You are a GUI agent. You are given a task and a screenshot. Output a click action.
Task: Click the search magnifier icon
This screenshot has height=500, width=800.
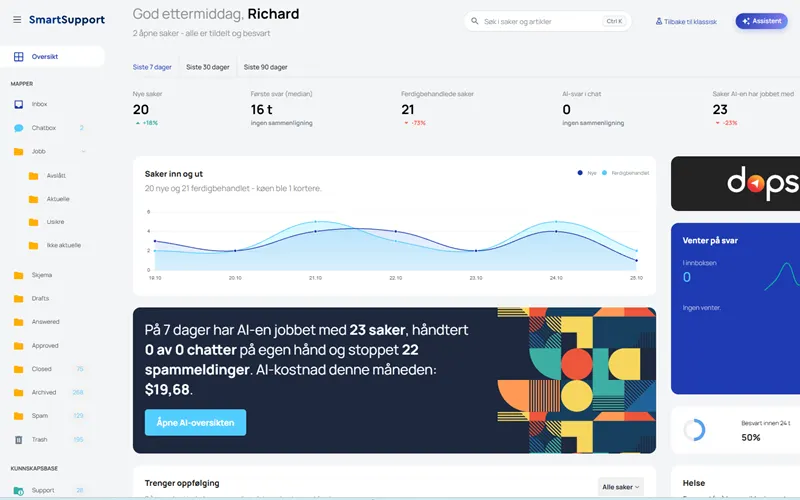coord(474,21)
